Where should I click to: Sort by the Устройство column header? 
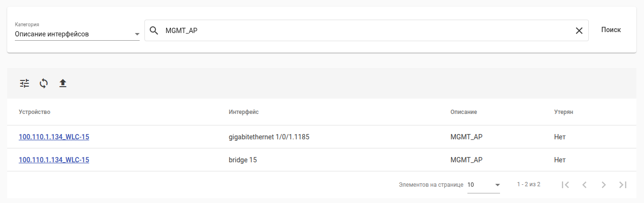(x=35, y=112)
